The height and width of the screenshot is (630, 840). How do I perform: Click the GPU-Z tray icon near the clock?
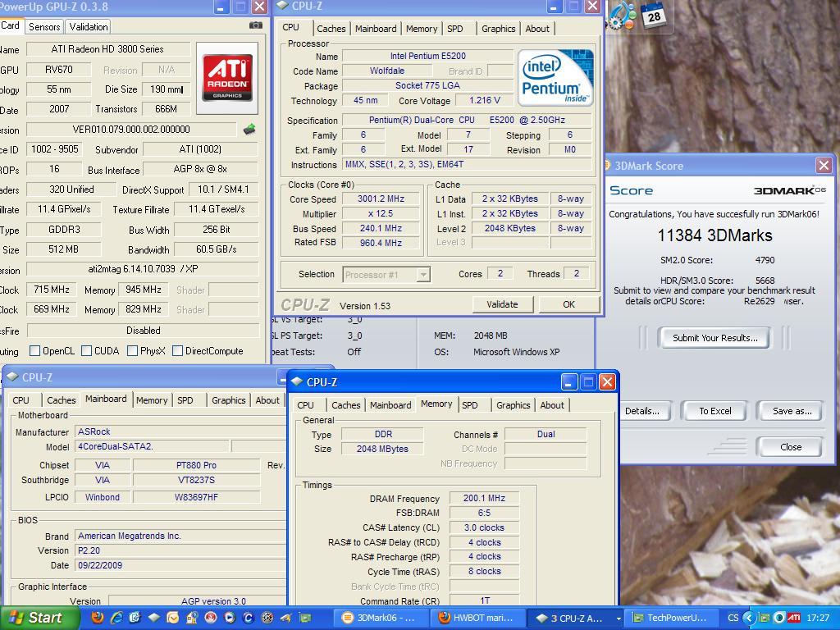(x=765, y=618)
